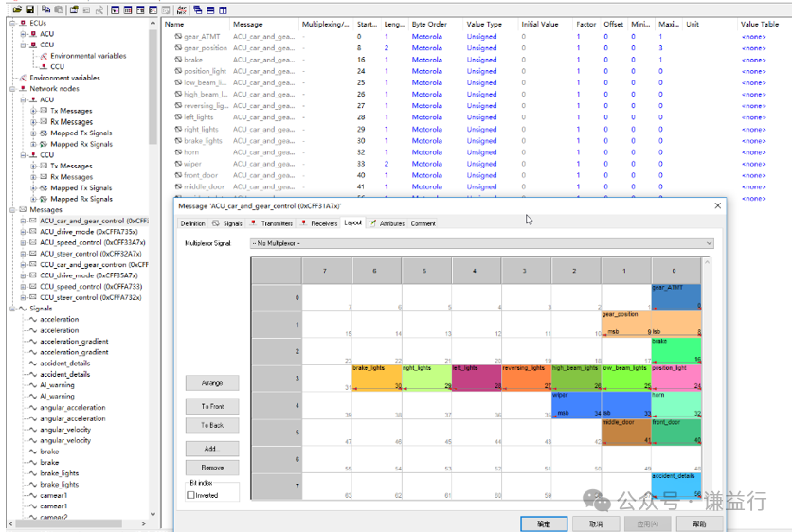Cancel with the 取消 button

(596, 523)
